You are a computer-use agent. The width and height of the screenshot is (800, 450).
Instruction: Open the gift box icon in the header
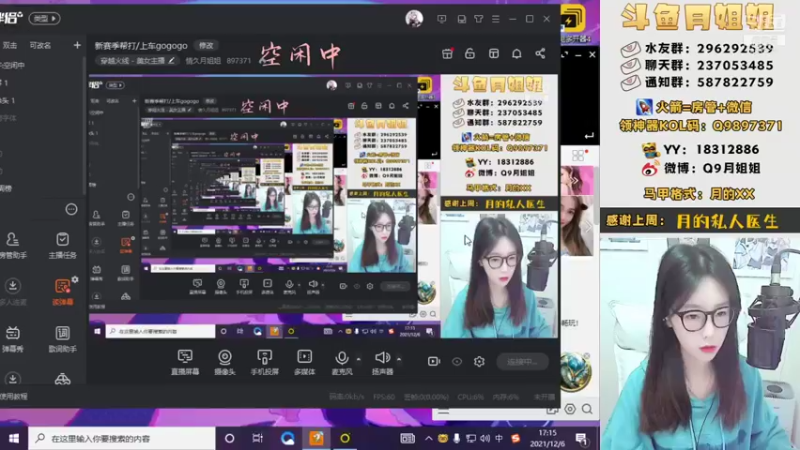447,54
